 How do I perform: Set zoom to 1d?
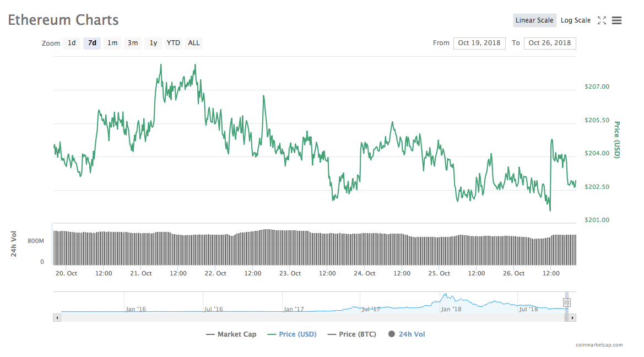(x=72, y=43)
